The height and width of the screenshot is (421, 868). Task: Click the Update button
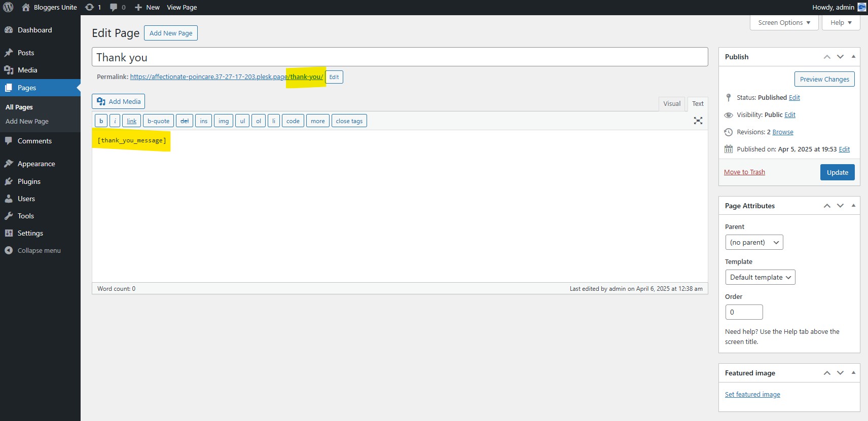[837, 172]
